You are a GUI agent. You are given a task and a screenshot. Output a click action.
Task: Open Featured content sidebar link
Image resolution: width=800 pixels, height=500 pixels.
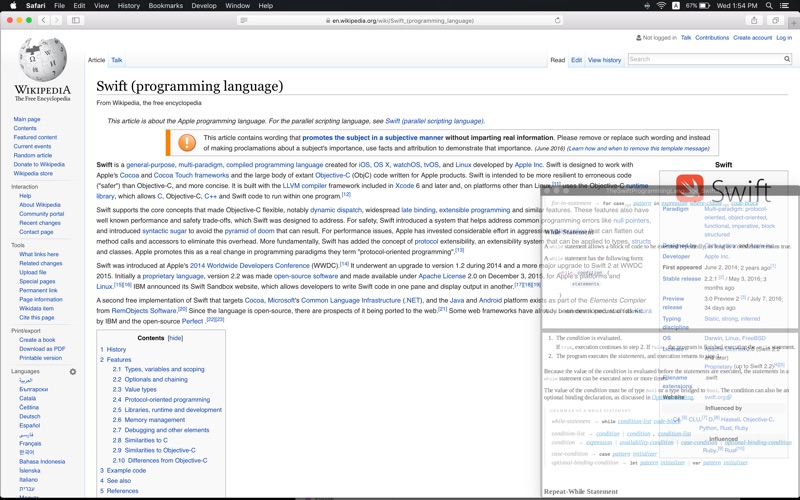click(35, 137)
